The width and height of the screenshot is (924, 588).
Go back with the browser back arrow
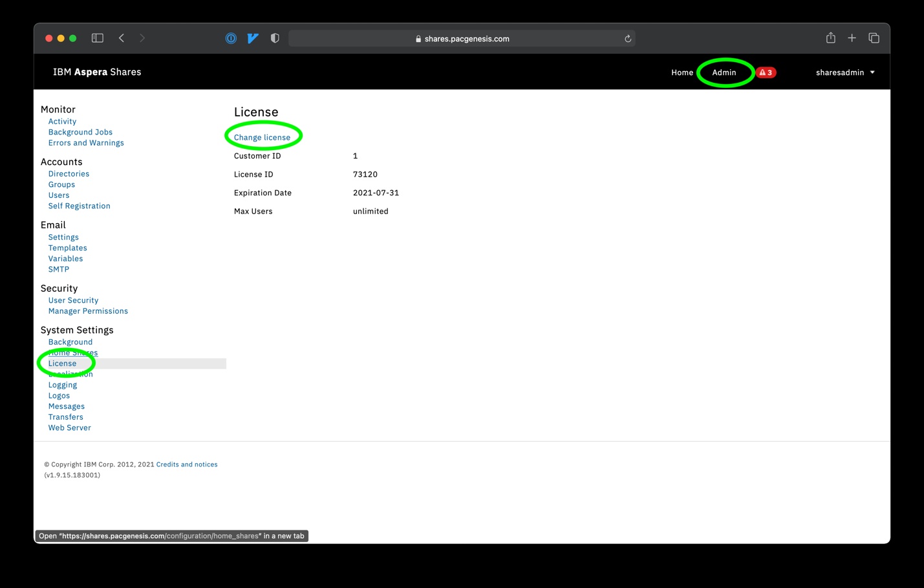click(122, 38)
